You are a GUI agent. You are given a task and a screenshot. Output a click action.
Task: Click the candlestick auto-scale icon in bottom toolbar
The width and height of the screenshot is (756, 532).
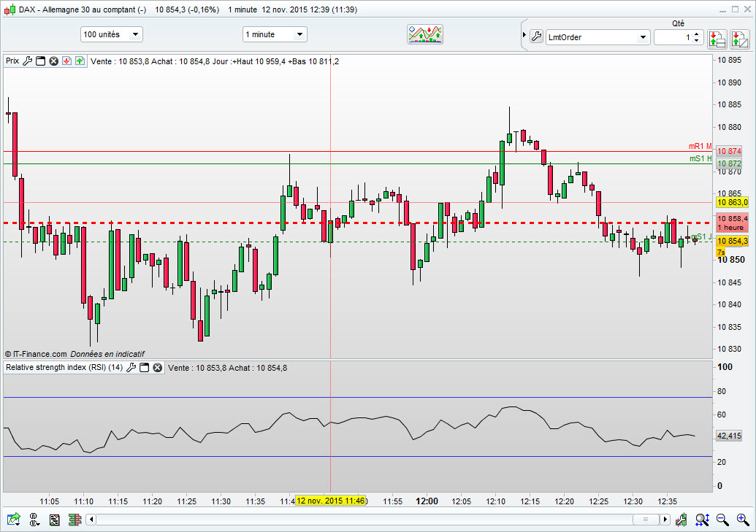click(681, 520)
